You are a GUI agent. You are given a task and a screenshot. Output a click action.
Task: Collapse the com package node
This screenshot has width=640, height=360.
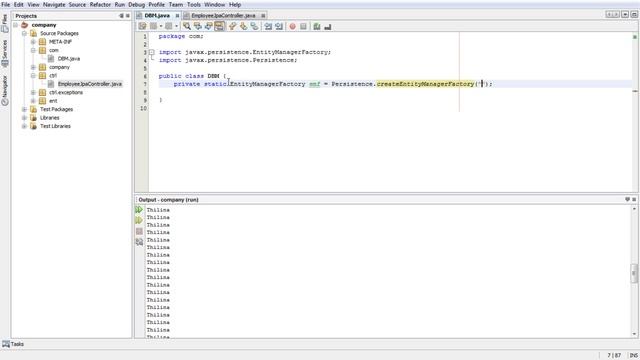coord(33,50)
